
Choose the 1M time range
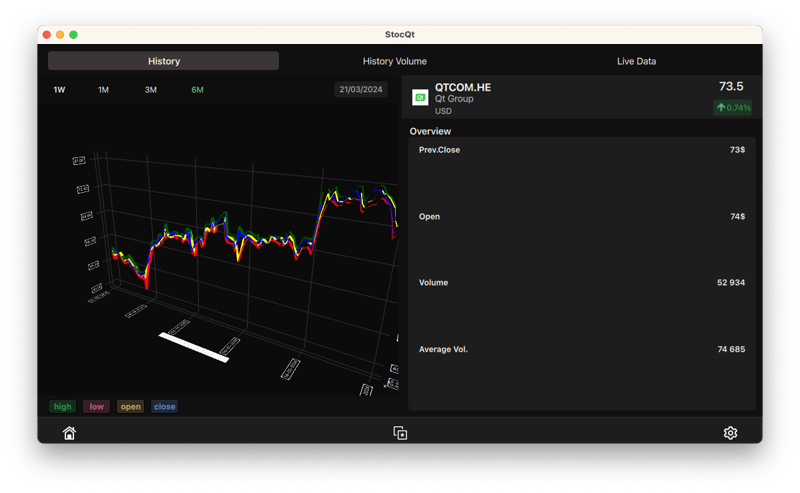pyautogui.click(x=103, y=90)
